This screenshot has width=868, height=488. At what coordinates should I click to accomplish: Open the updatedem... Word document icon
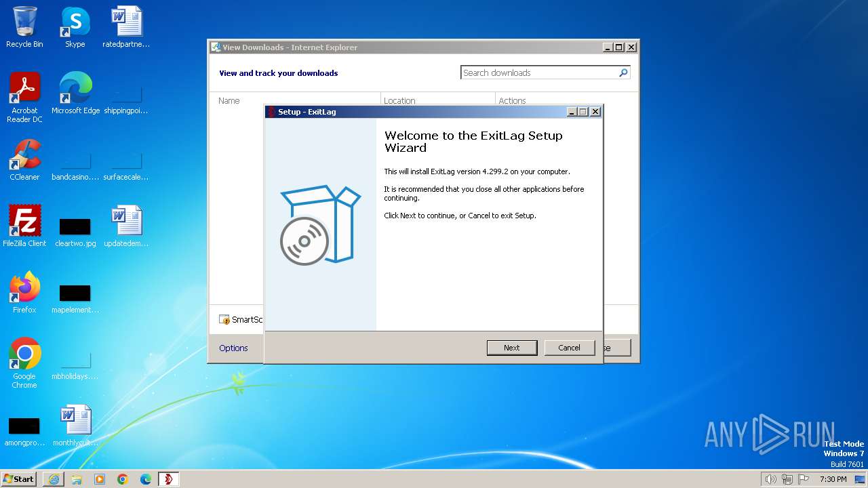126,226
